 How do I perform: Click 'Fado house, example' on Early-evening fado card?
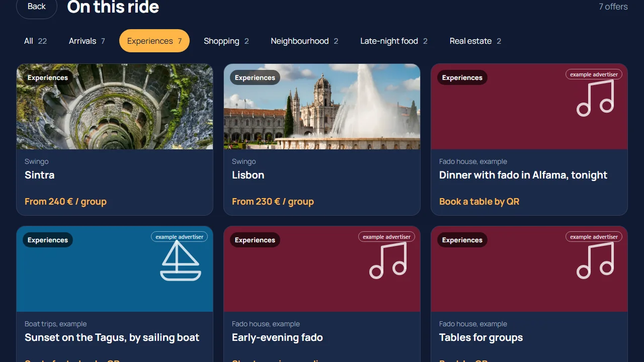point(266,324)
